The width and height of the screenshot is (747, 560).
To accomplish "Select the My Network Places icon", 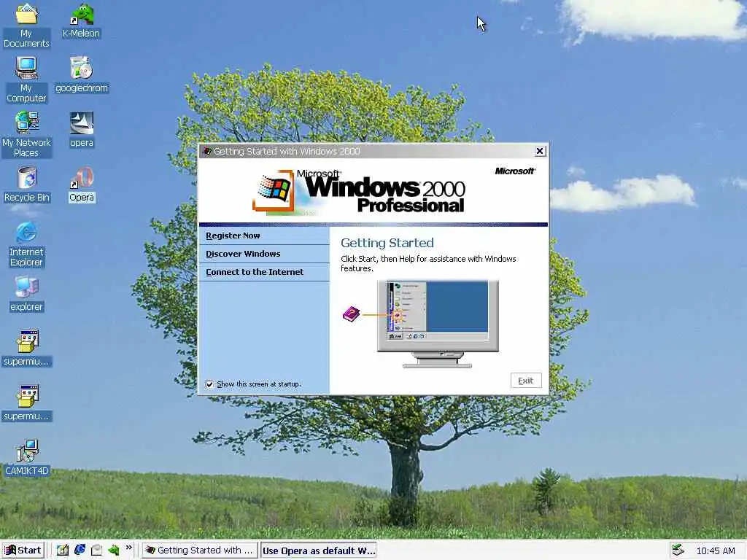I will pos(26,134).
